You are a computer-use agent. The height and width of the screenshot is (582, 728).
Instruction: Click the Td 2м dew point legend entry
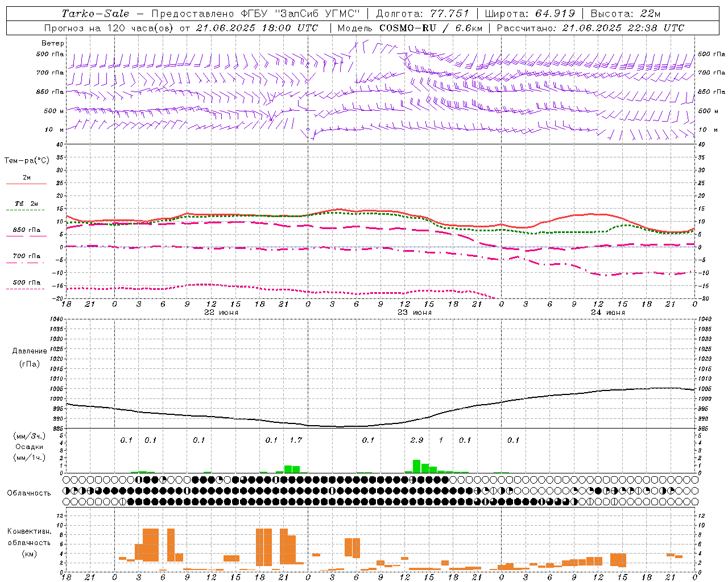(x=27, y=203)
